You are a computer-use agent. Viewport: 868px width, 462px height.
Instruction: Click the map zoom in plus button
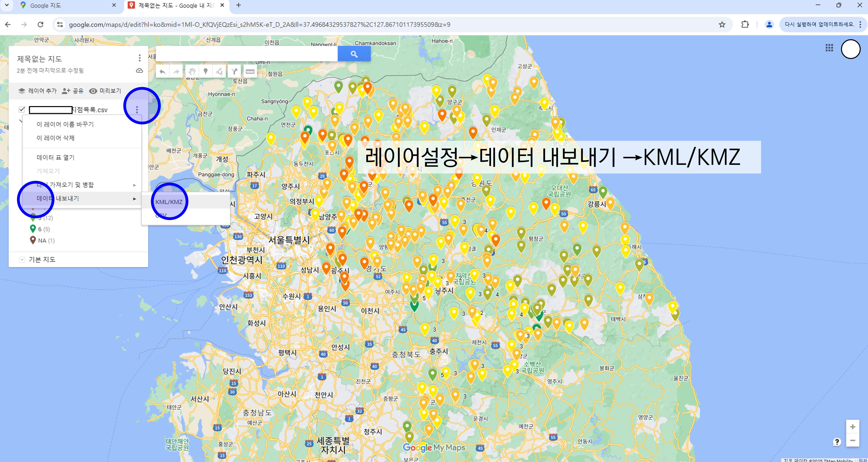(x=852, y=427)
